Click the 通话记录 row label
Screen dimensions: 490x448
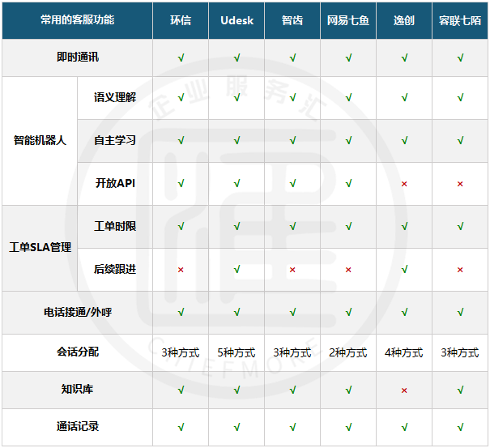78,426
